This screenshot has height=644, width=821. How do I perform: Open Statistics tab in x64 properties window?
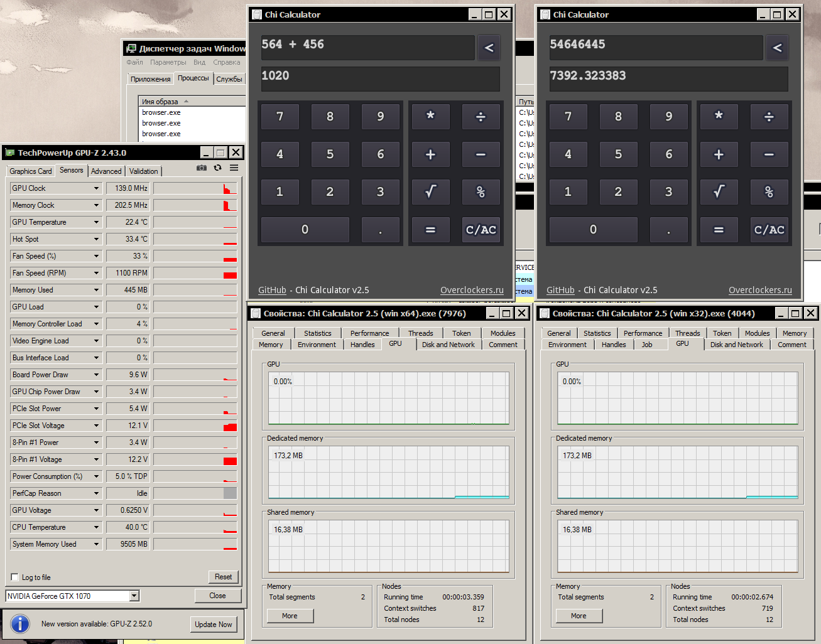[318, 333]
